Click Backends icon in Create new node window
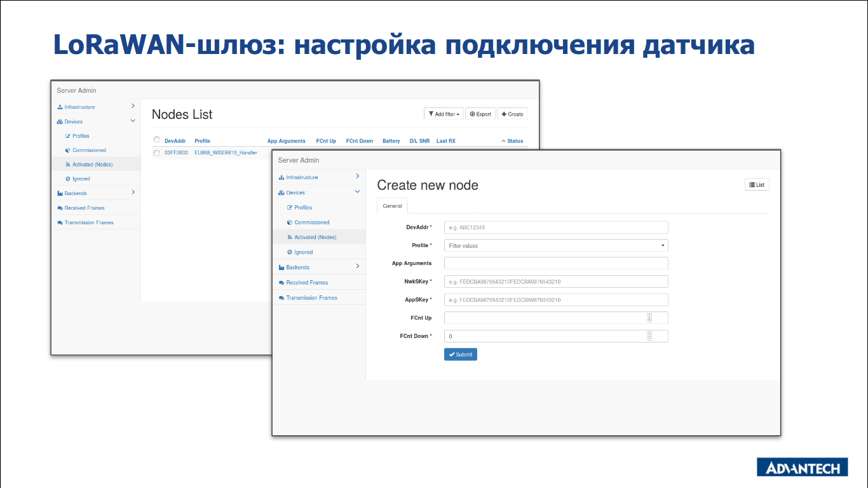This screenshot has height=488, width=868. (281, 268)
